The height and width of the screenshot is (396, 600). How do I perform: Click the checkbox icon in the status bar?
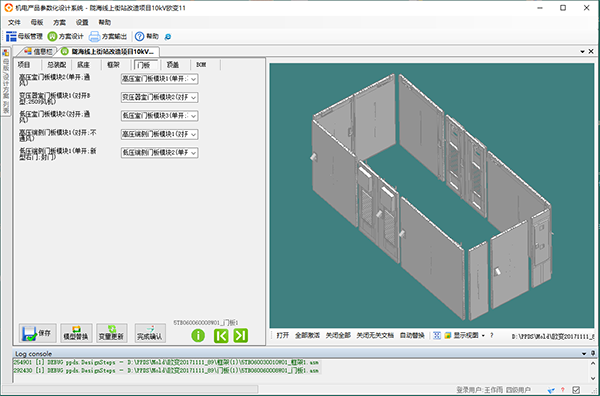tap(576, 390)
